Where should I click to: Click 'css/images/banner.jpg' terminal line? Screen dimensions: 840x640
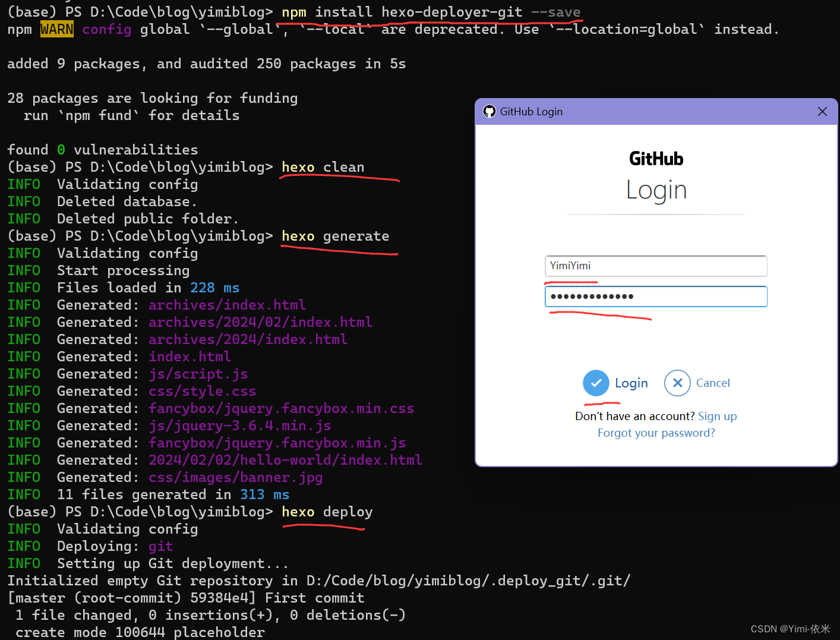click(235, 477)
